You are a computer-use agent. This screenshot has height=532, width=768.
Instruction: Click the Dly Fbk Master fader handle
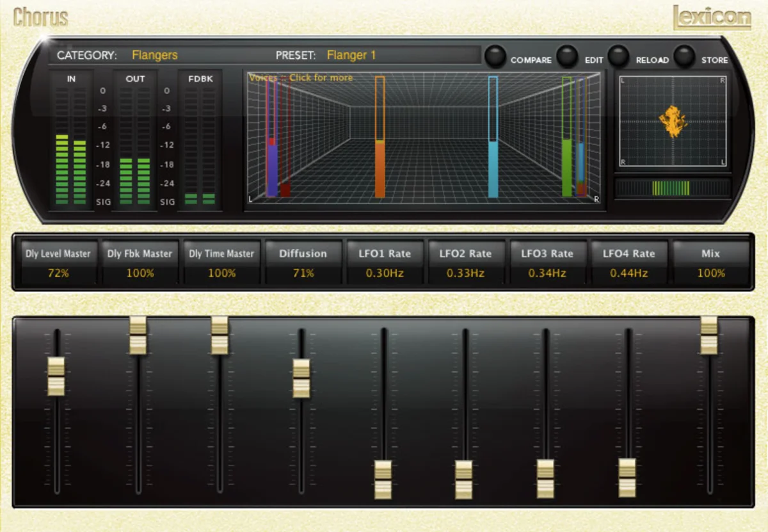point(138,335)
